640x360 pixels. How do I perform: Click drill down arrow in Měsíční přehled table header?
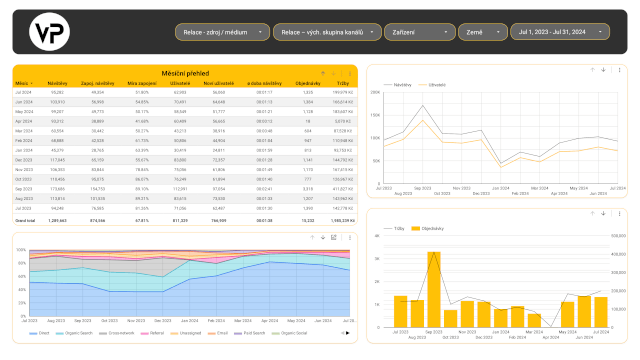click(333, 73)
